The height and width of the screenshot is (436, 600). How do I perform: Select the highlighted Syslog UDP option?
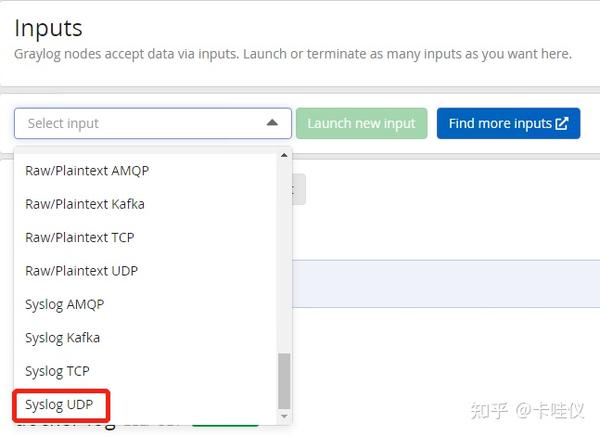point(61,405)
